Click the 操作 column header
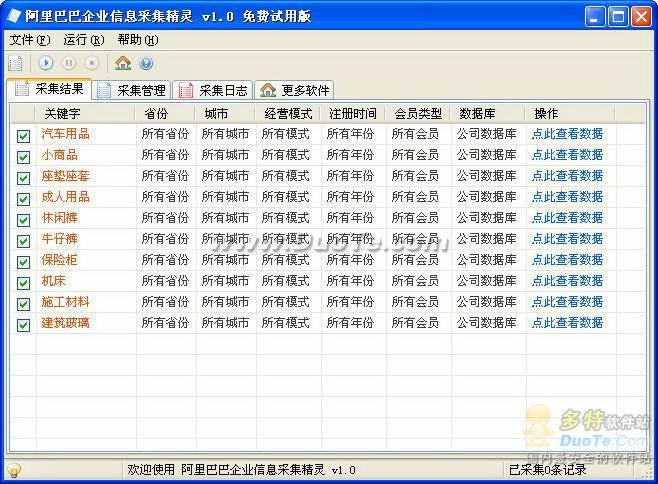 [x=570, y=113]
